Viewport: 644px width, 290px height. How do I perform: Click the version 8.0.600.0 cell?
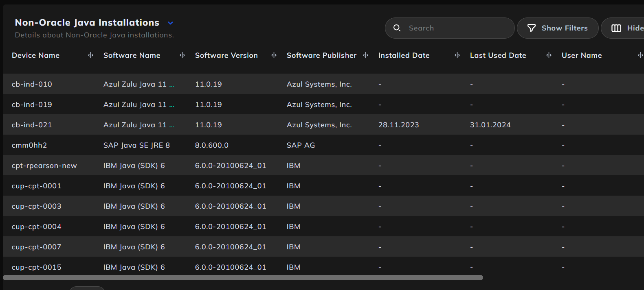pyautogui.click(x=212, y=145)
